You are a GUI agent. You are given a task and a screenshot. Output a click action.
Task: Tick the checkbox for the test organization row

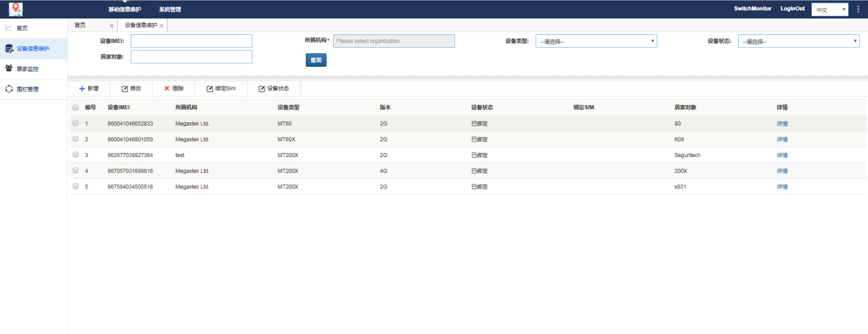coord(76,155)
